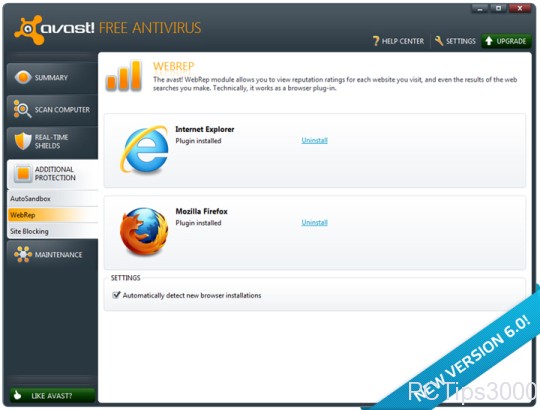Open the Settings wrench icon

438,41
